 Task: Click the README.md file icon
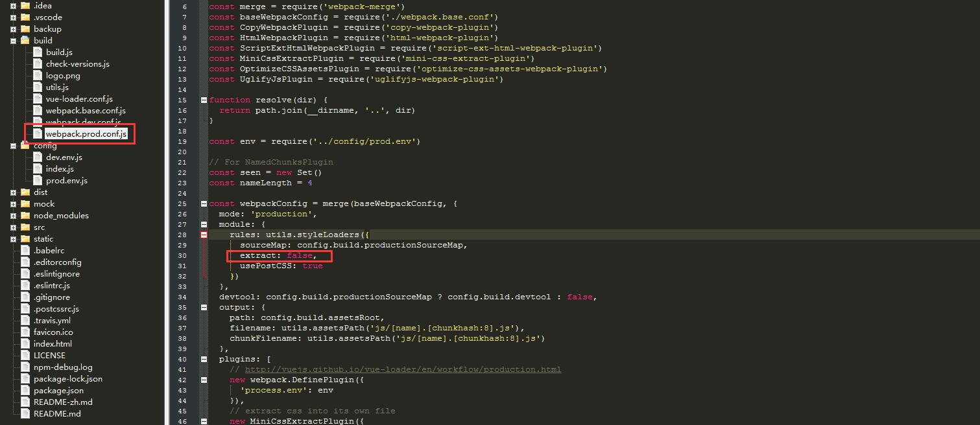[x=25, y=413]
